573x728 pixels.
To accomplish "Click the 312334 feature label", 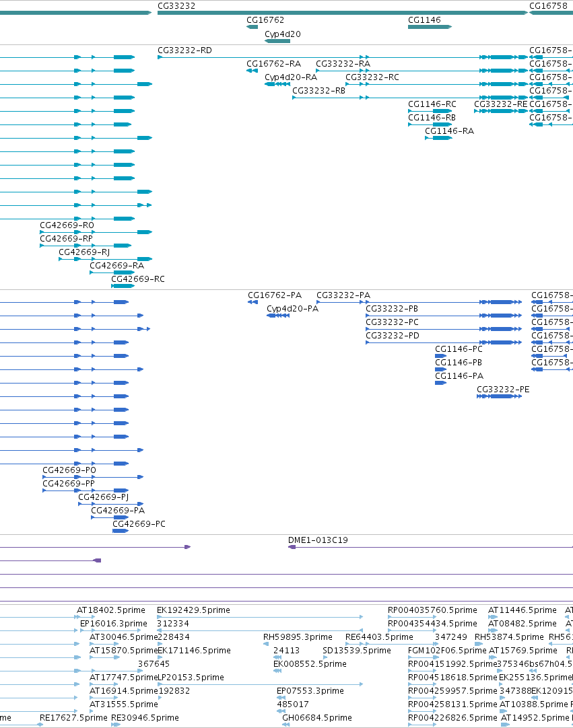I will coord(173,624).
